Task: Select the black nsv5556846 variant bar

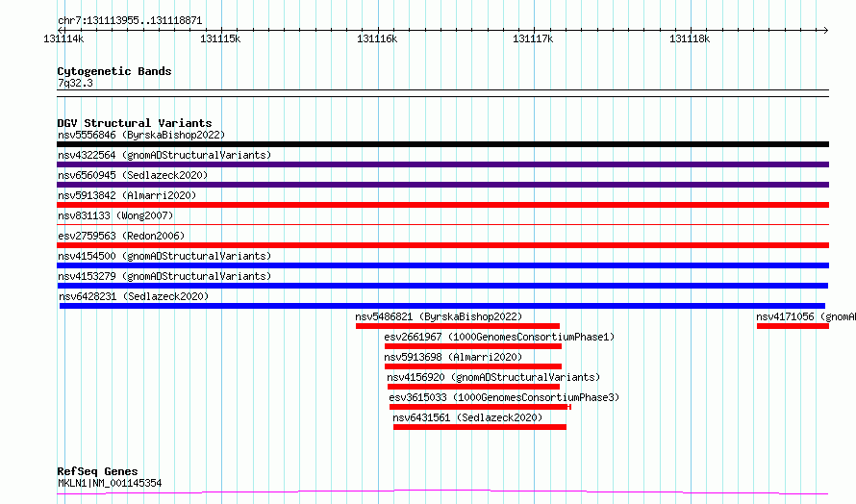Action: [x=442, y=144]
